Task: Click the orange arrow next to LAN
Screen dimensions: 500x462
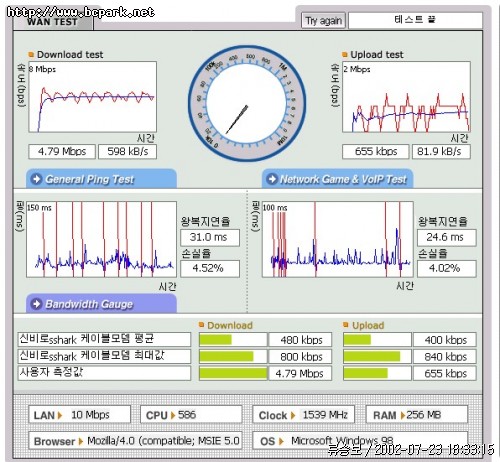Action: (60, 415)
